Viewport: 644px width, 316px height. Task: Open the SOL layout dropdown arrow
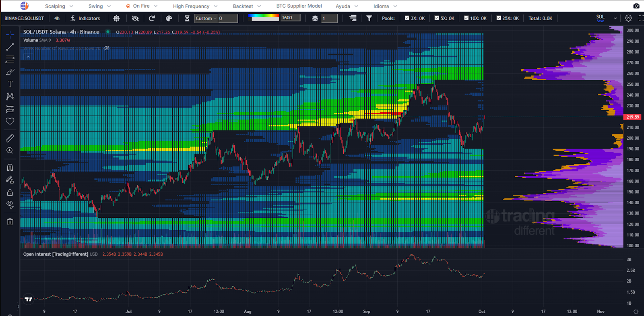(x=615, y=19)
